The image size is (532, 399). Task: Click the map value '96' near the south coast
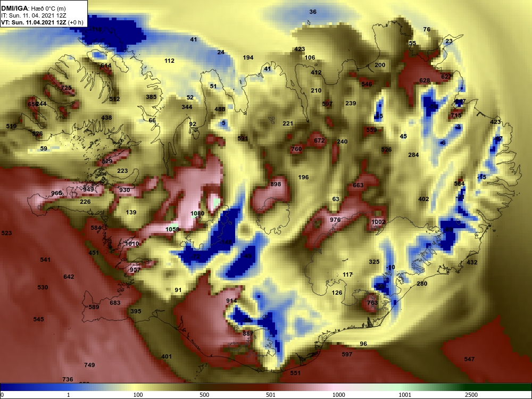tap(363, 344)
